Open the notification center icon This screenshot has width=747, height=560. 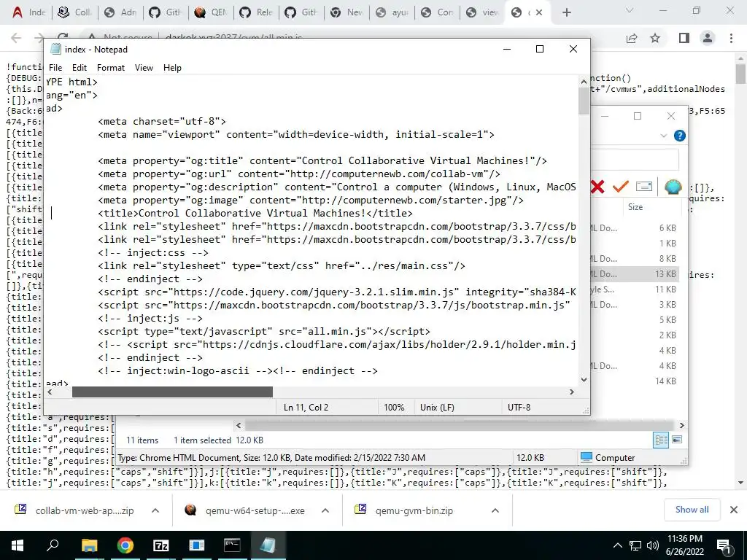[724, 546]
